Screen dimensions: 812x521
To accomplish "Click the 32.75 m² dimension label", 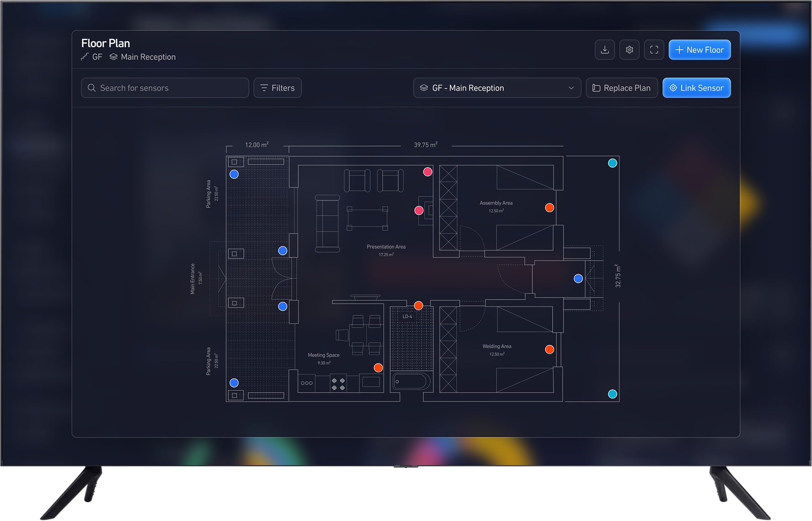I will (x=618, y=276).
